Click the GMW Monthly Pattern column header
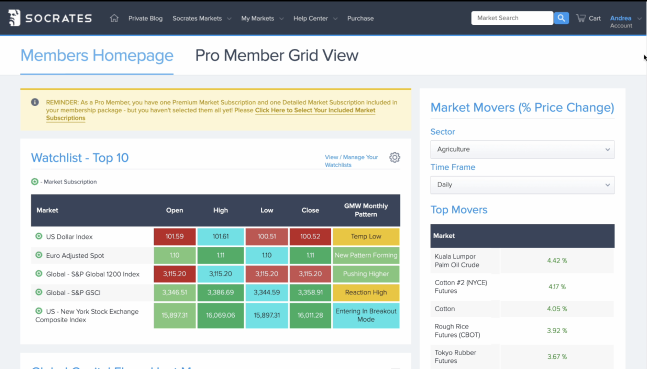647x369 pixels. pyautogui.click(x=366, y=210)
